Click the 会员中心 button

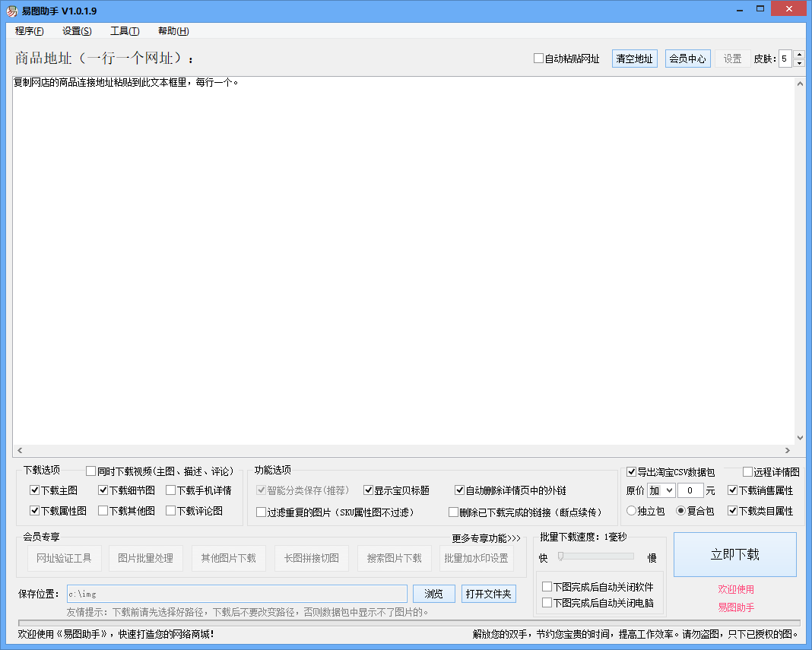(x=687, y=59)
